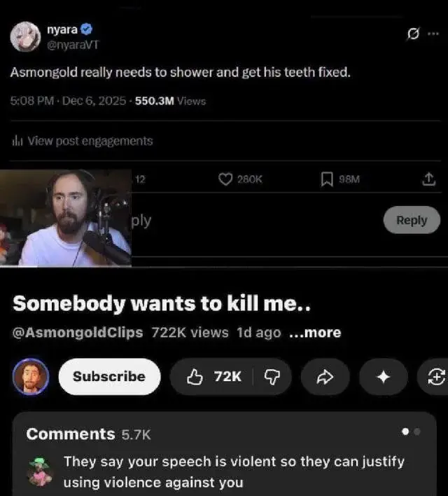Click the thumbs down dislike icon
Image resolution: width=448 pixels, height=496 pixels.
(272, 376)
